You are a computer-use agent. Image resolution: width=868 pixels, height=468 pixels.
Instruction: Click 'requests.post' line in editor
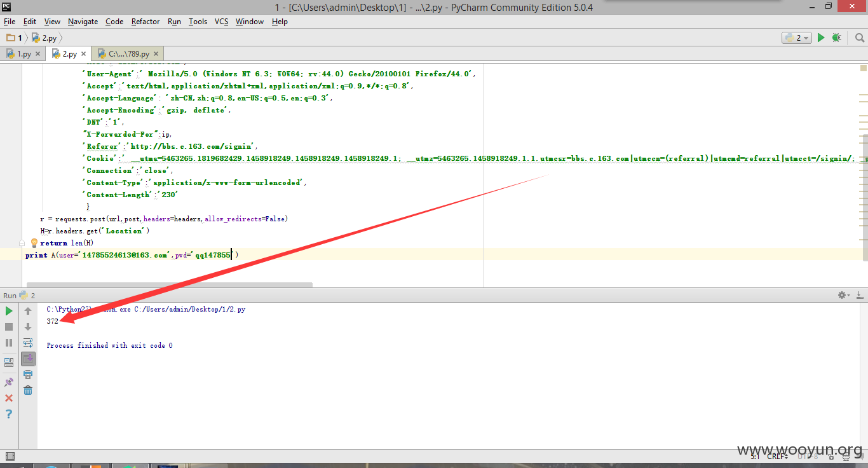coord(164,219)
